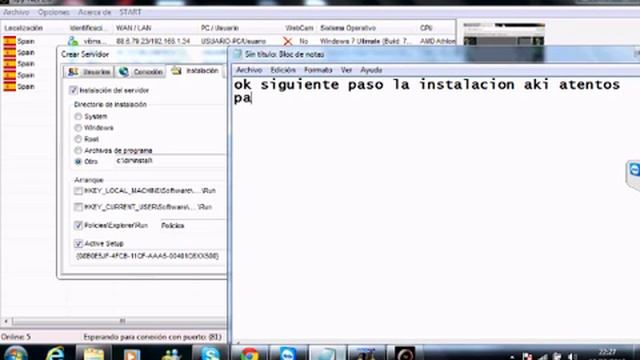Click the Policies name input field
The height and width of the screenshot is (360, 640).
point(193,225)
